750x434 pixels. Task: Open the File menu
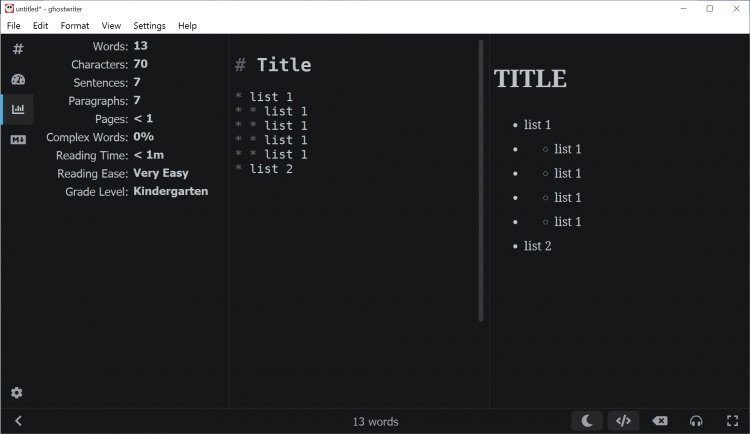(14, 25)
